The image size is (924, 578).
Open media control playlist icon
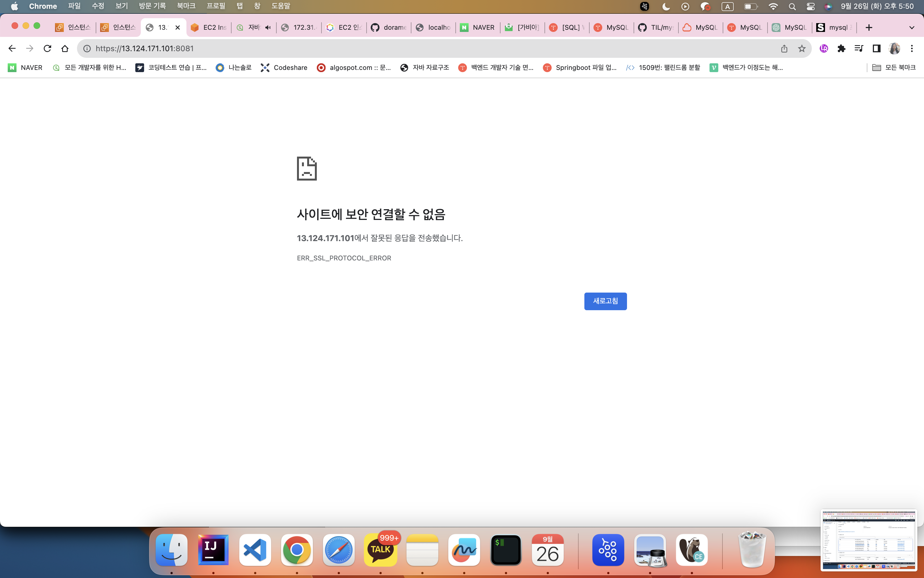pyautogui.click(x=859, y=48)
